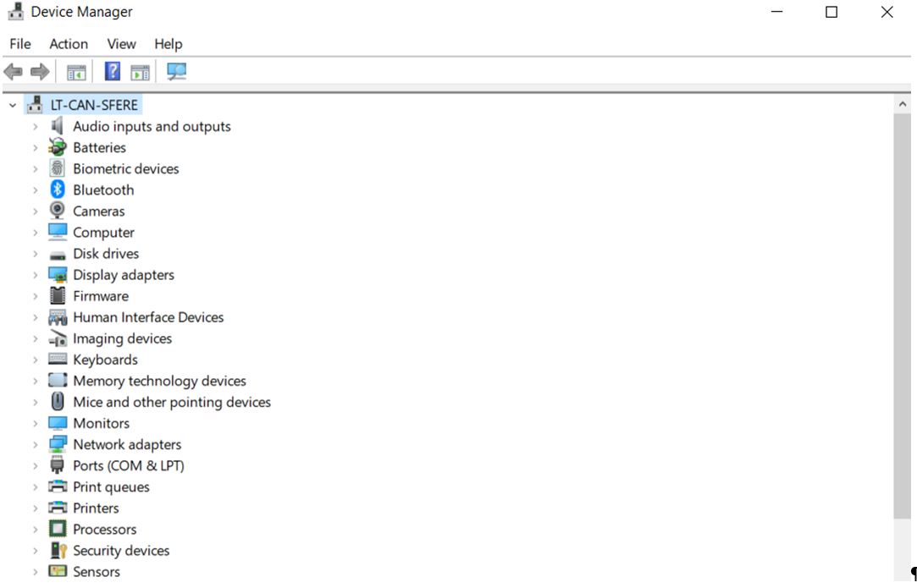Click Scan for hardware changes monitor icon
This screenshot has width=917, height=588.
tap(176, 72)
